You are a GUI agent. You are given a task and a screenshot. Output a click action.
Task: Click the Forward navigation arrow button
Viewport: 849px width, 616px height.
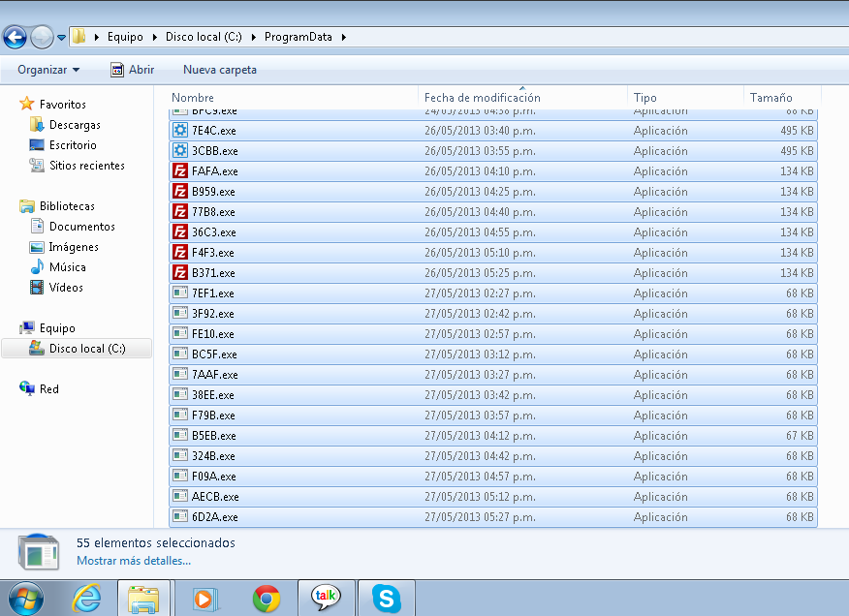(x=42, y=38)
